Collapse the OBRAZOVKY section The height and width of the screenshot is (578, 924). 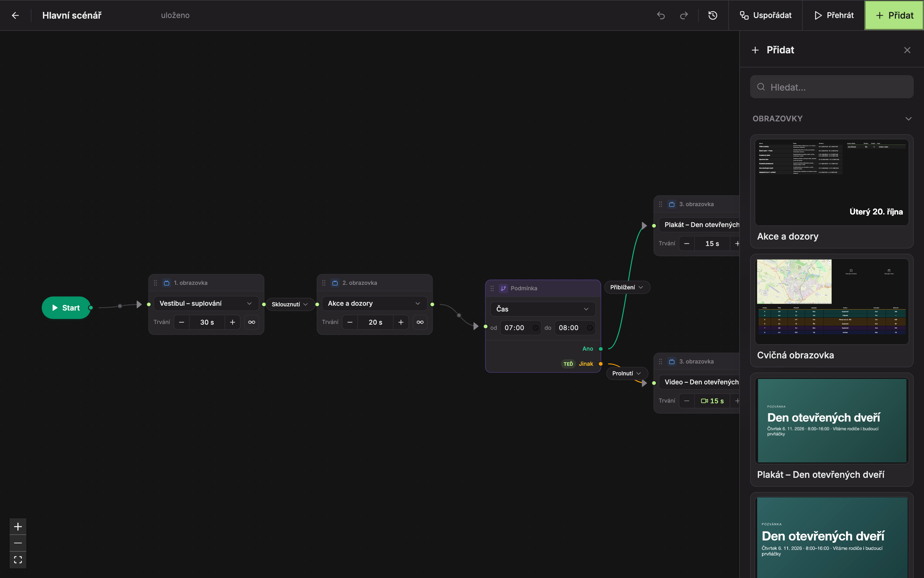(x=908, y=118)
